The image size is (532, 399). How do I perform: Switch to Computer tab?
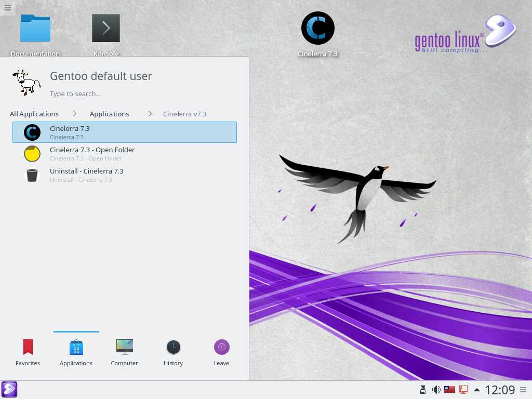tap(125, 352)
